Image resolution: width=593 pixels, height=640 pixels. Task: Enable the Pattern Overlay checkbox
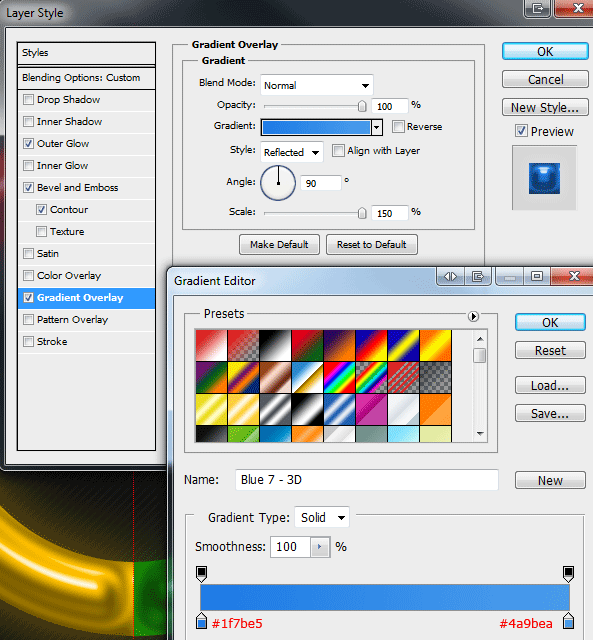(28, 320)
